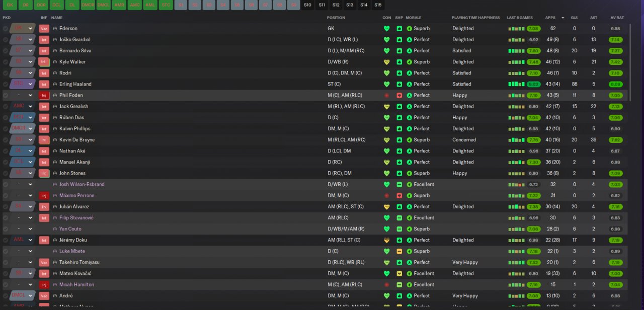
Task: Click Kyle Walker's yellow condition heart icon
Action: click(x=386, y=62)
